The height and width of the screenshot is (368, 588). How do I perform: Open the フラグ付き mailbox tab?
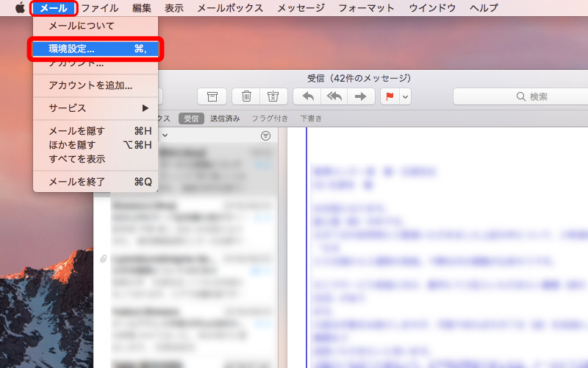[270, 118]
